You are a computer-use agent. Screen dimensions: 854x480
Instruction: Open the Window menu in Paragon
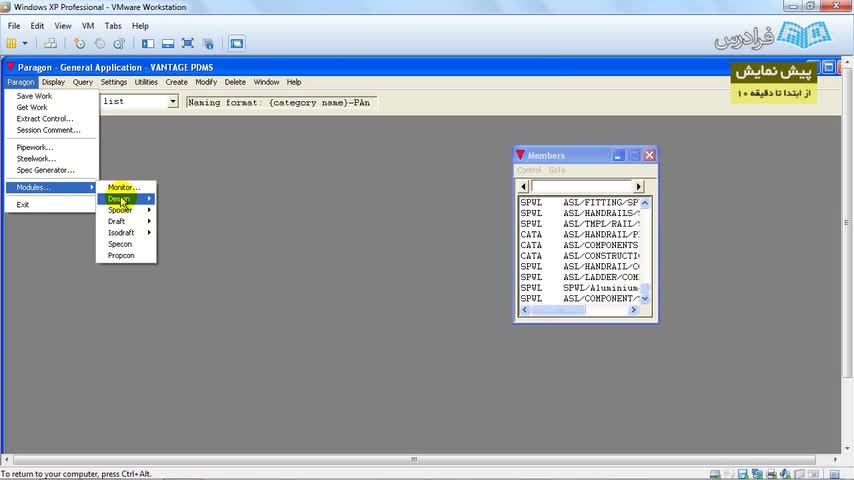(x=266, y=82)
